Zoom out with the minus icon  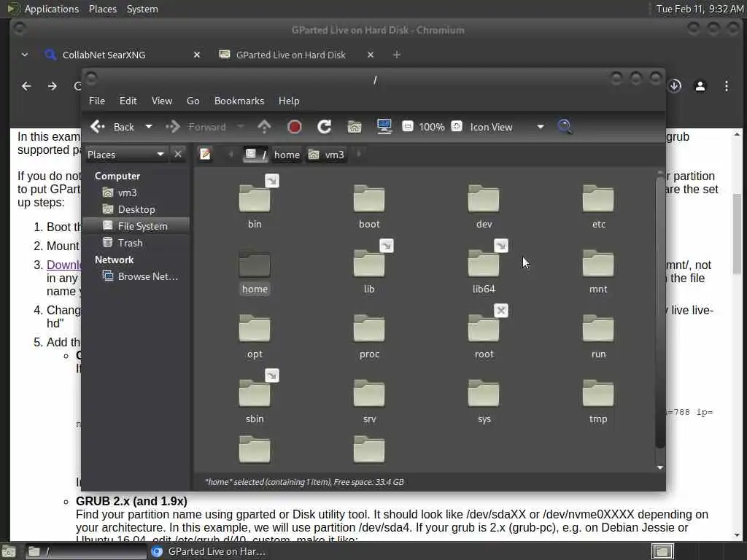(408, 126)
